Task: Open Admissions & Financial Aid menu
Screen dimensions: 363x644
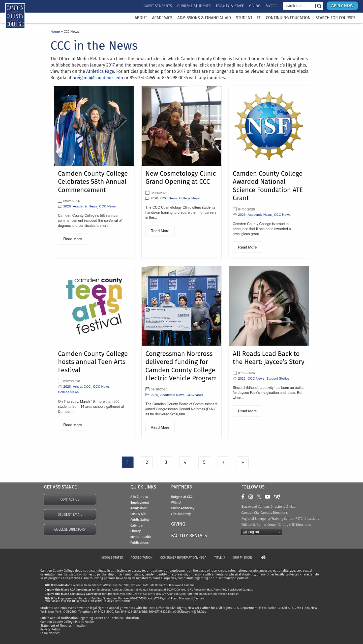Action: pos(204,18)
